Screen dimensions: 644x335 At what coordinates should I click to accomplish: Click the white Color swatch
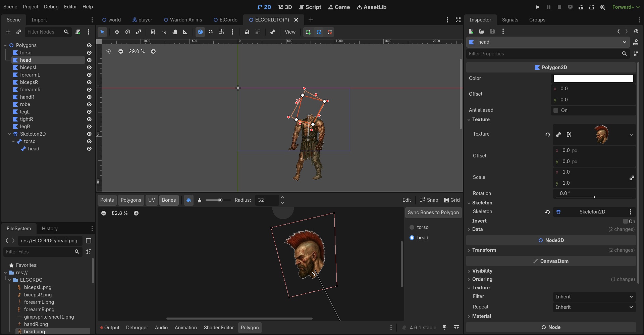(x=593, y=79)
